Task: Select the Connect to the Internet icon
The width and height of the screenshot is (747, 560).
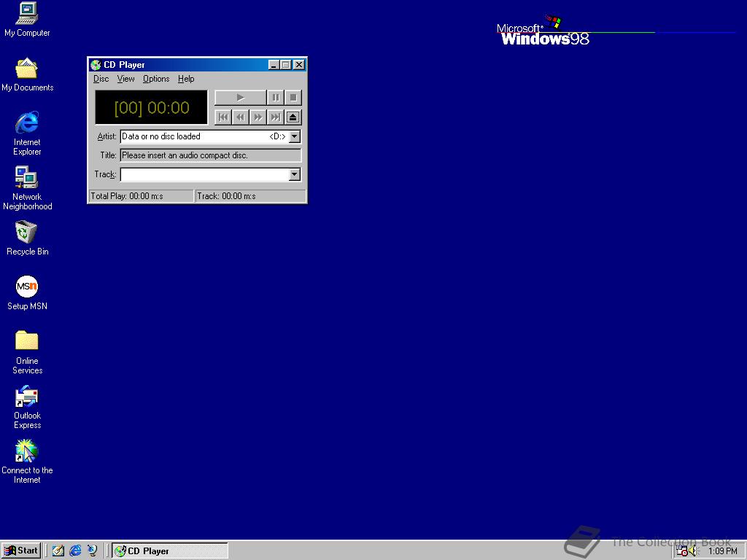Action: (27, 462)
